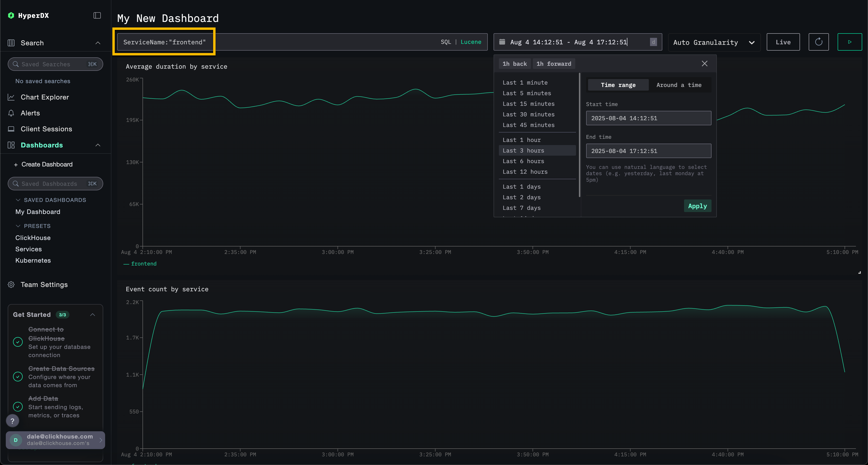The image size is (868, 465).
Task: Switch to the Around a time mode
Action: tap(679, 85)
